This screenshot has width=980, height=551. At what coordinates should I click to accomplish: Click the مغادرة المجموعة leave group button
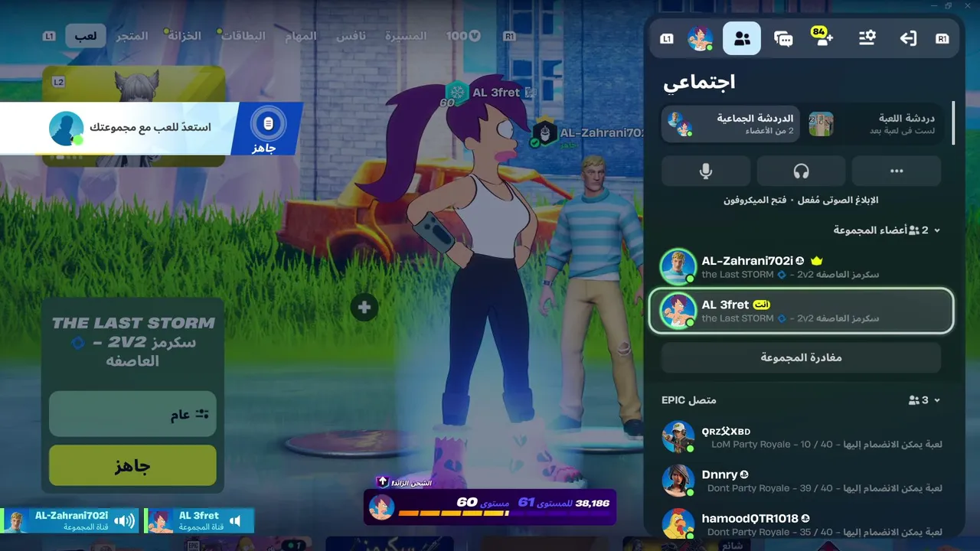pos(801,357)
